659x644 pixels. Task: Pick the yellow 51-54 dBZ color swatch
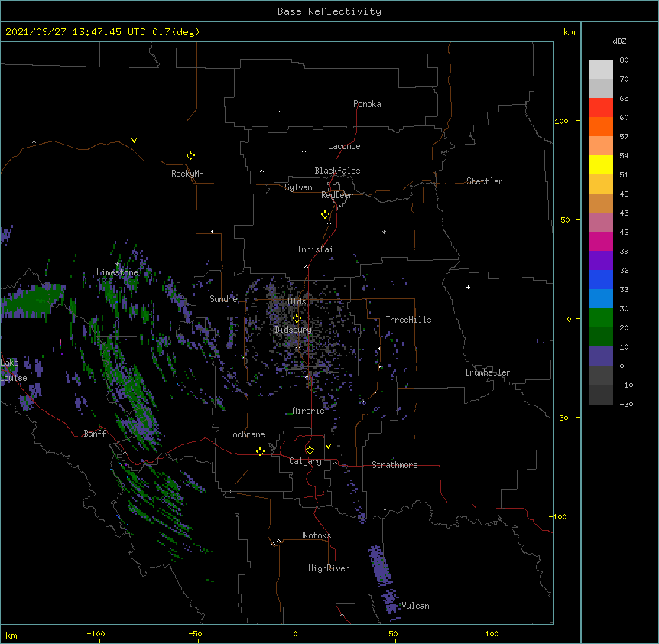point(601,164)
